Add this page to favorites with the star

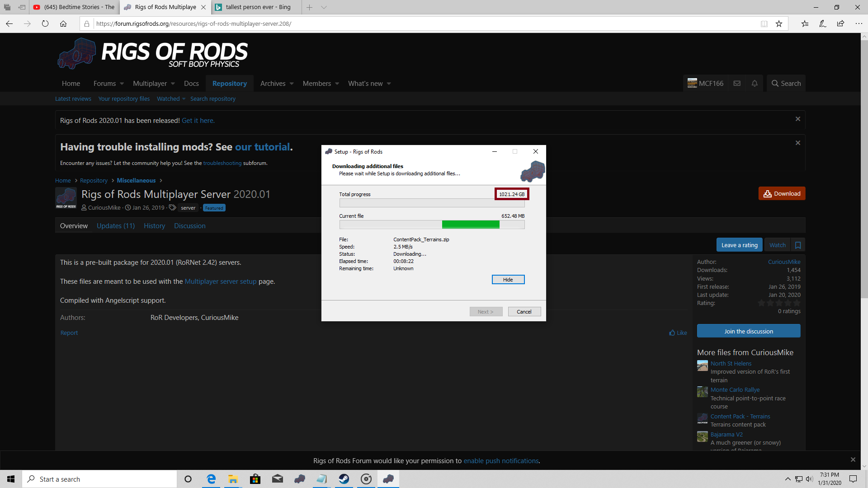point(779,23)
